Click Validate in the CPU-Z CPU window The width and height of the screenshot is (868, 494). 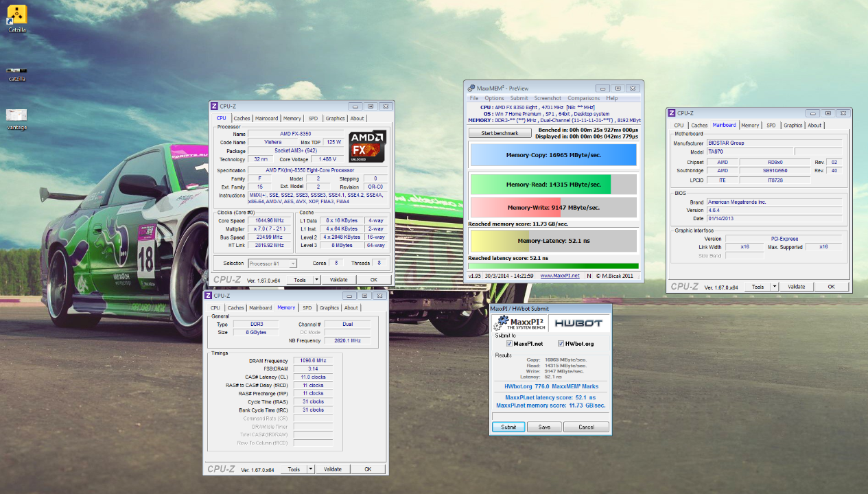[339, 280]
